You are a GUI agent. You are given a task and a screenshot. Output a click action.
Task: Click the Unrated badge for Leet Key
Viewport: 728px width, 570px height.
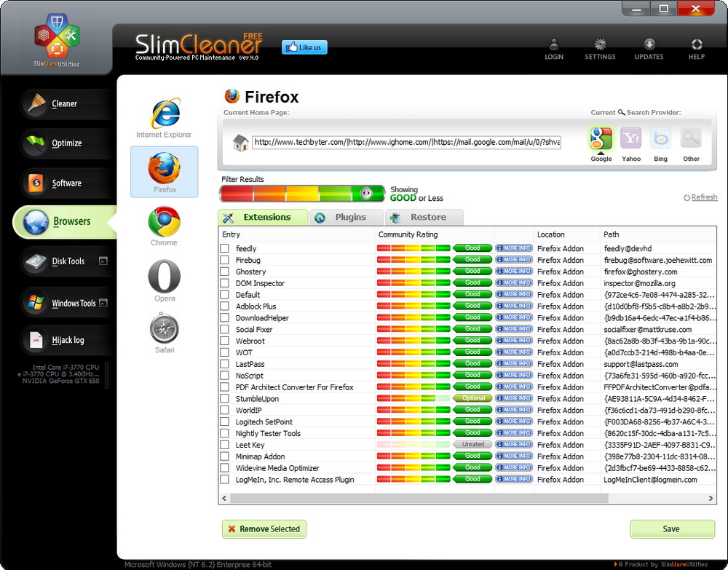pos(472,444)
